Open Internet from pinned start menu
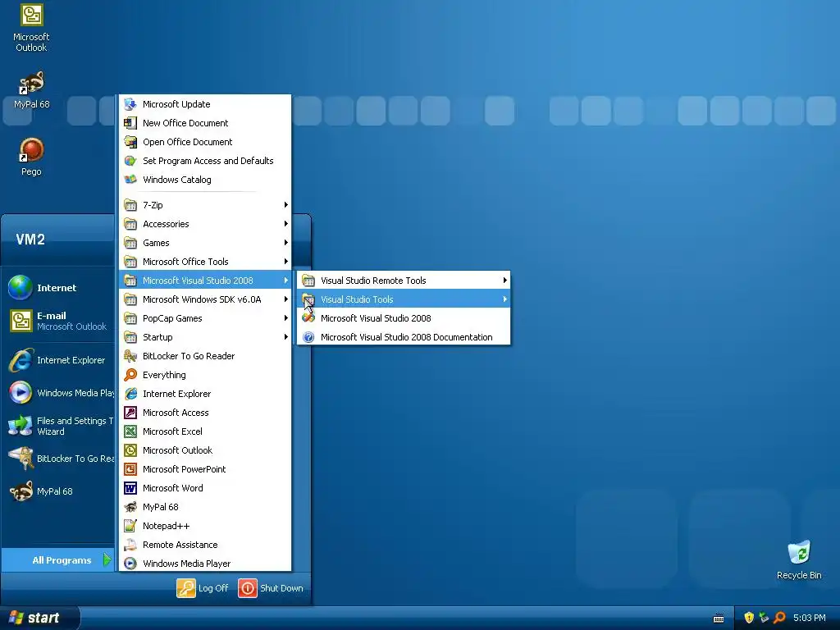Viewport: 840px width, 630px height. pyautogui.click(x=59, y=288)
